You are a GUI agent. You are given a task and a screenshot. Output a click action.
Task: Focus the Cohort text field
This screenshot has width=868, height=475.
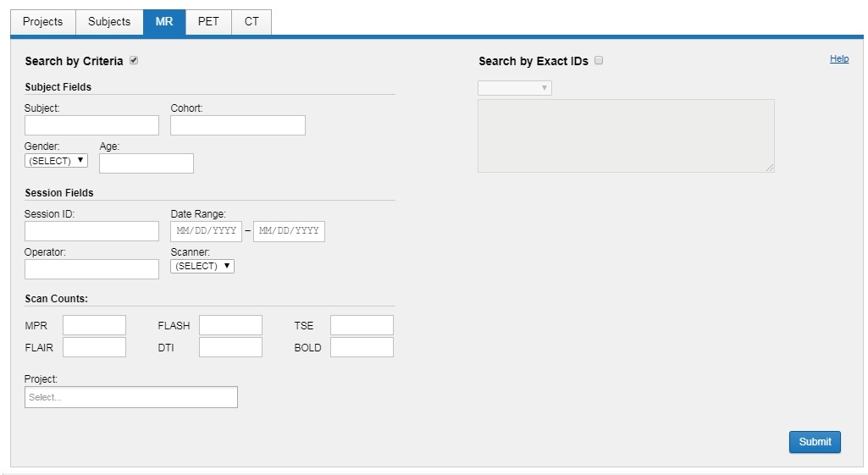[x=238, y=125]
